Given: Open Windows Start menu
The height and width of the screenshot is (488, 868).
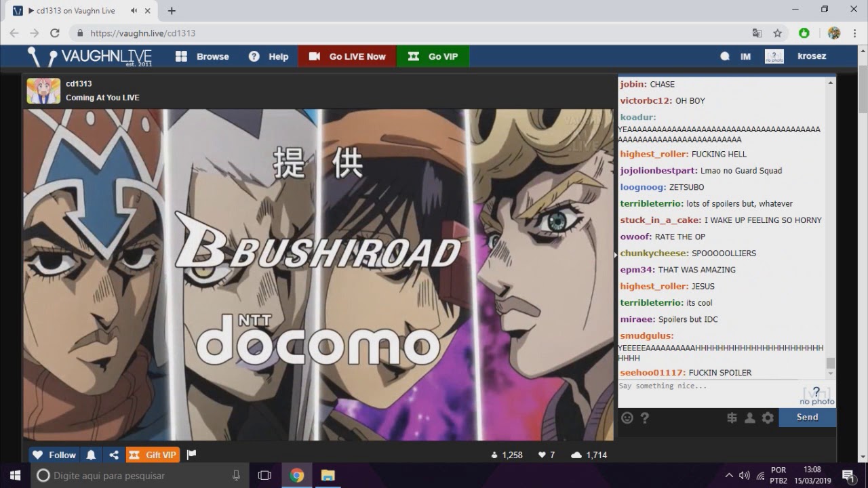Looking at the screenshot, I should click(x=16, y=475).
